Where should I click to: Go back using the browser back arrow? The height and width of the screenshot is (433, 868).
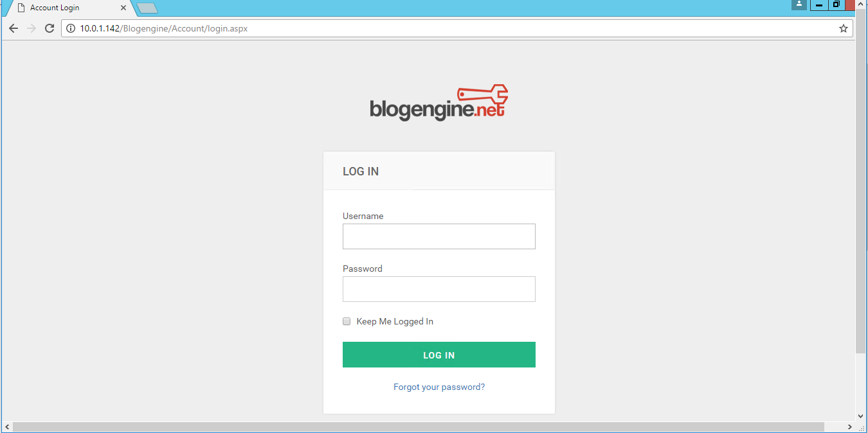coord(14,28)
